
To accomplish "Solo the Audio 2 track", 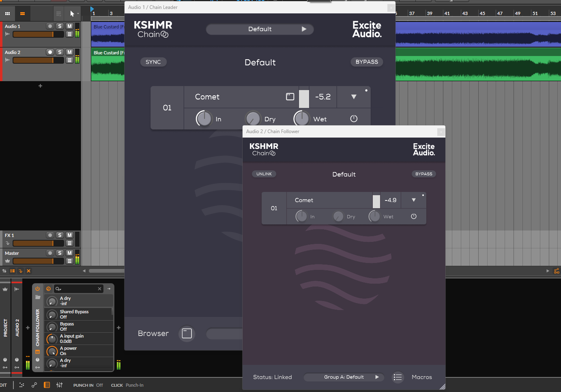I will (60, 52).
